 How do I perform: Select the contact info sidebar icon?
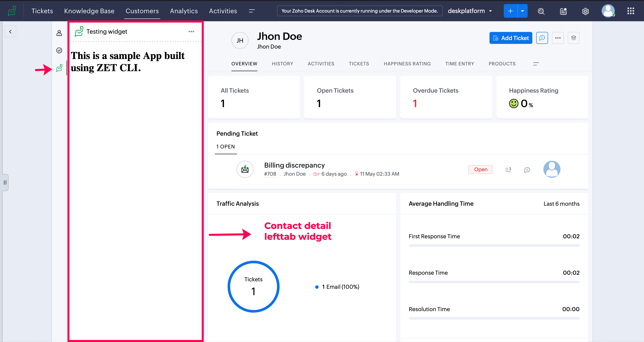click(x=59, y=33)
